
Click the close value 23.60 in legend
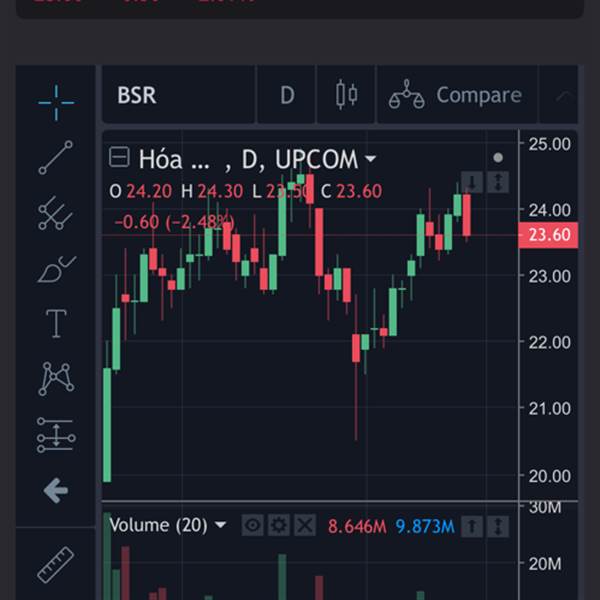pyautogui.click(x=359, y=191)
